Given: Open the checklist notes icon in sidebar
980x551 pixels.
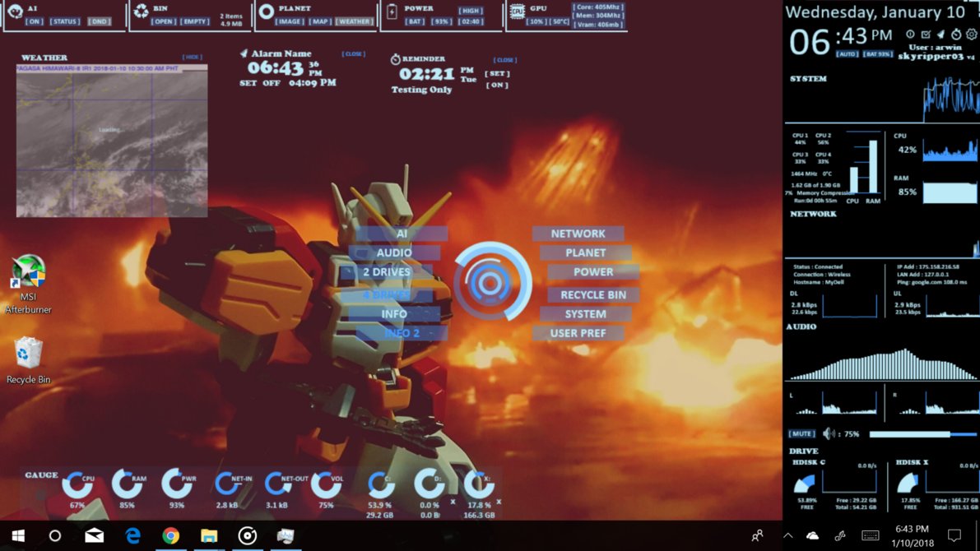Looking at the screenshot, I should (926, 35).
